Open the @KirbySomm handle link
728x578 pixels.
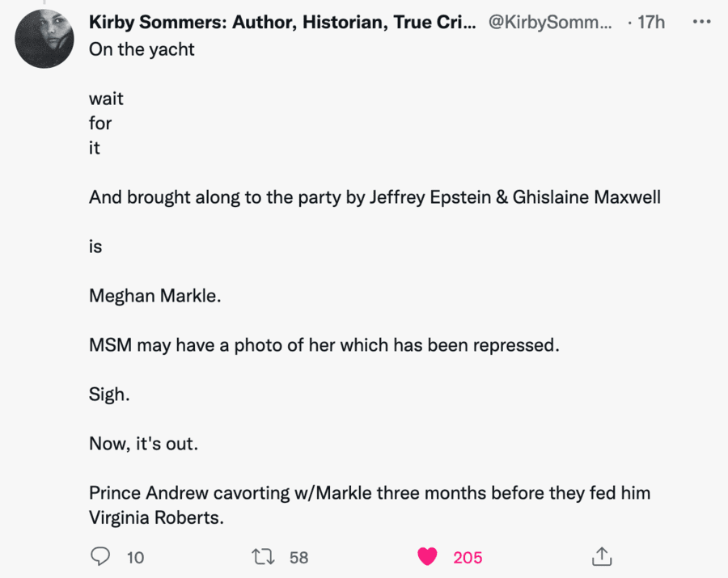pyautogui.click(x=552, y=22)
